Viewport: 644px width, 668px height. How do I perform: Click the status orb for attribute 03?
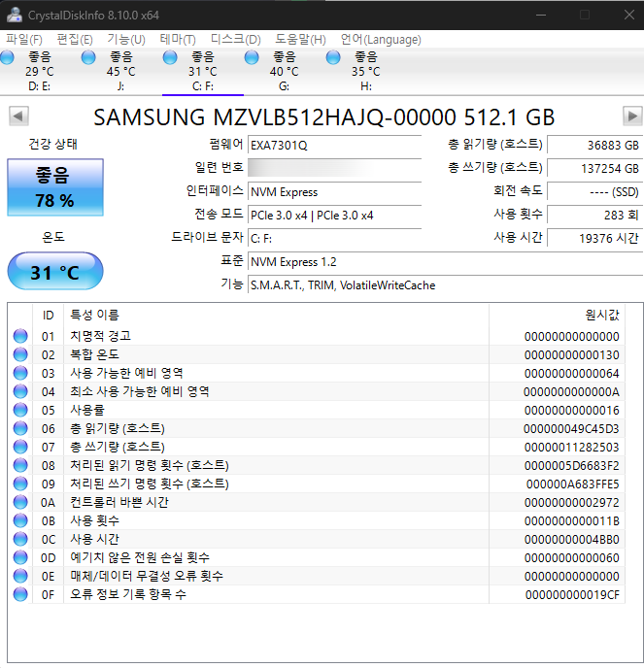20,373
